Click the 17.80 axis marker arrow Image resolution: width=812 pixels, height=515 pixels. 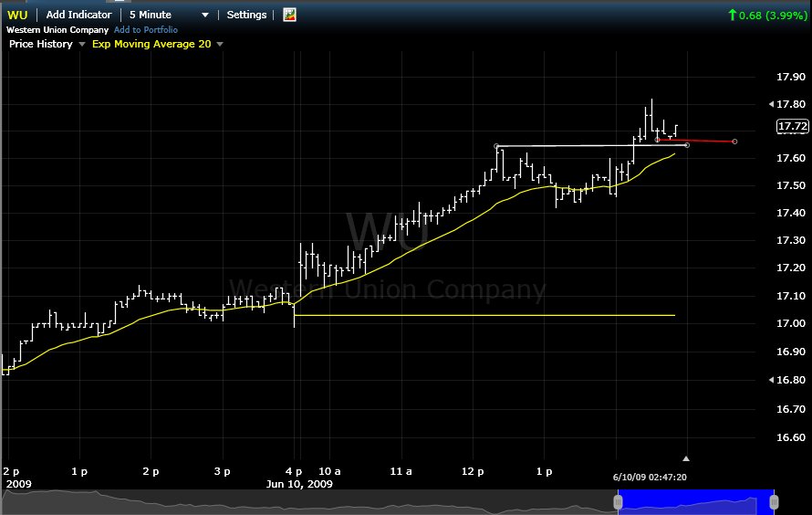click(771, 104)
